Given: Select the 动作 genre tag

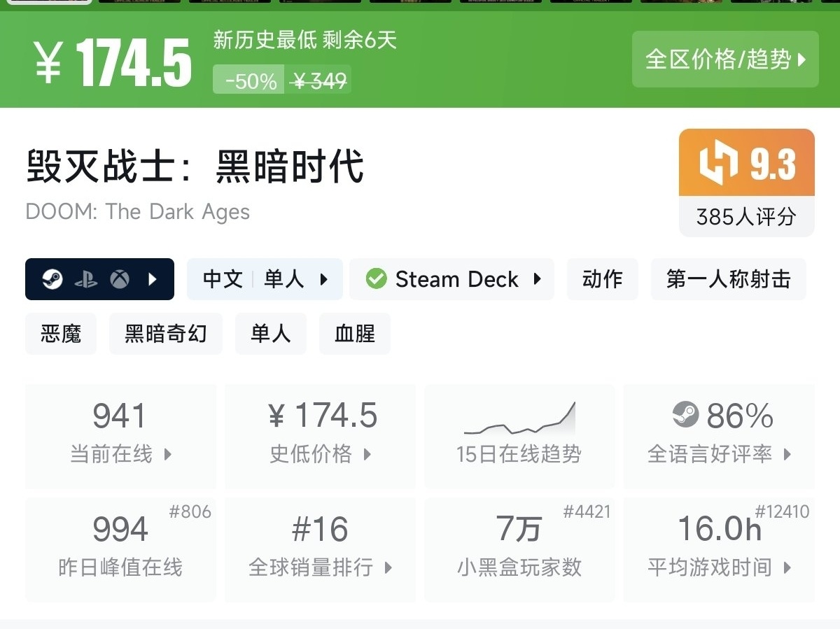Looking at the screenshot, I should tap(602, 279).
